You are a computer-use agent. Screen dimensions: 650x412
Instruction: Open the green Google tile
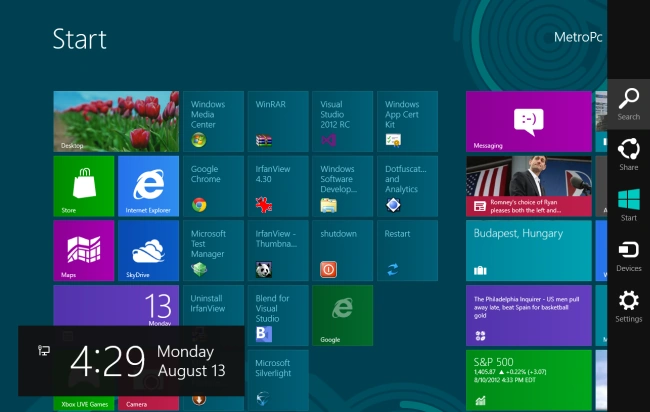pos(343,315)
